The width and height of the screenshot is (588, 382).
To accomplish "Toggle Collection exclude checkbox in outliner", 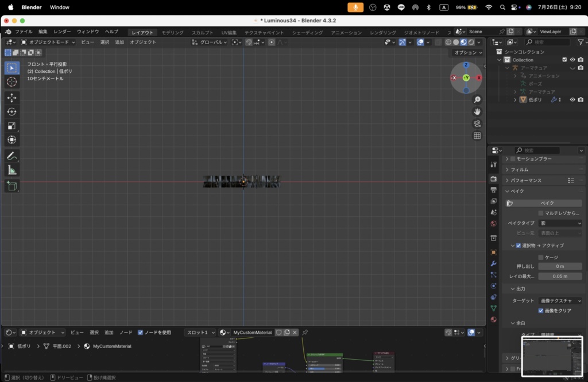I will point(564,60).
